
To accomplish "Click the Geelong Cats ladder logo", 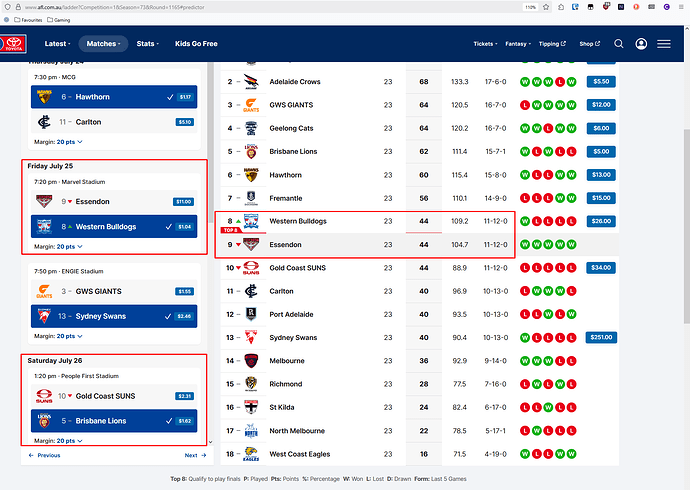I will [251, 128].
